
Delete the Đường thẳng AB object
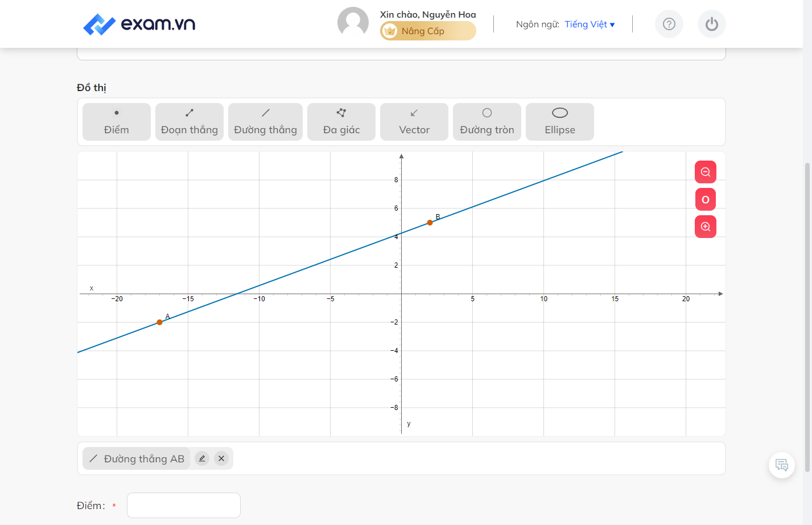221,458
